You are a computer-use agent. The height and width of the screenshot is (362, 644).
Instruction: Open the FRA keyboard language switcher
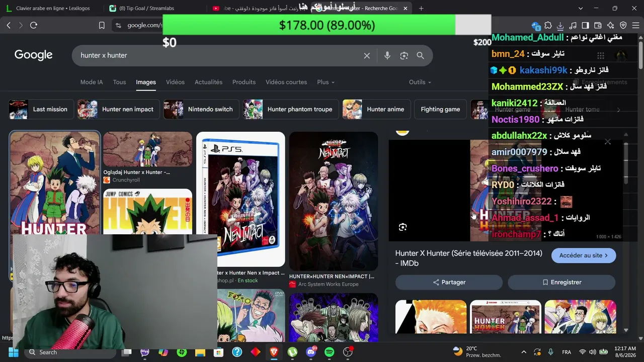pos(566,352)
